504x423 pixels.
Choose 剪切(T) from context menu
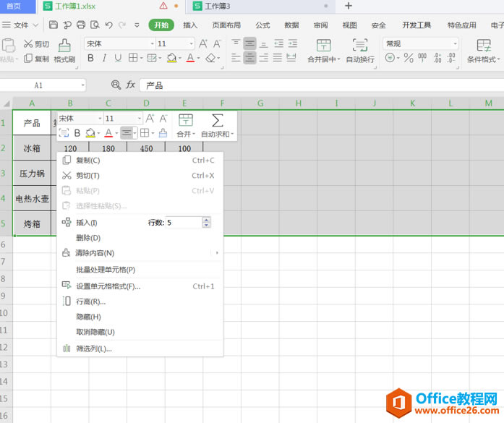140,176
